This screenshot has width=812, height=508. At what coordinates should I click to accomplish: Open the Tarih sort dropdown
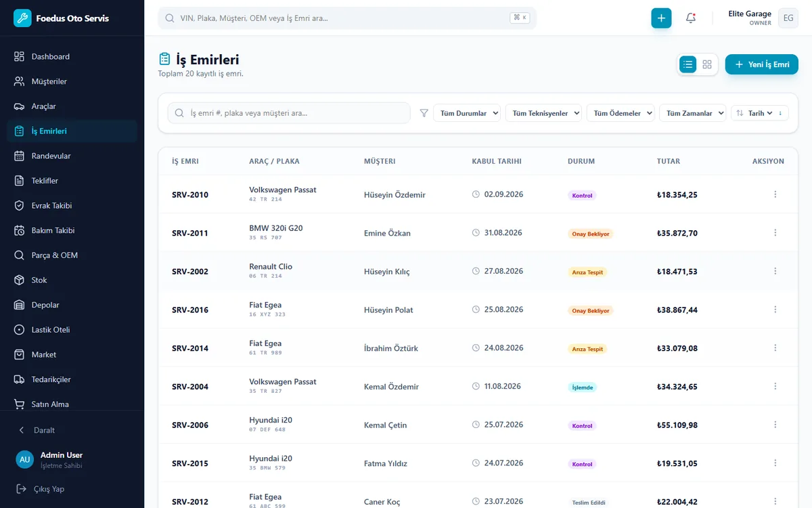760,113
